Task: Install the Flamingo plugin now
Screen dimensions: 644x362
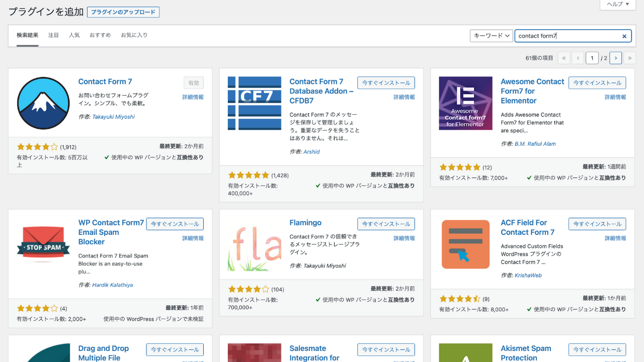Action: coord(386,224)
